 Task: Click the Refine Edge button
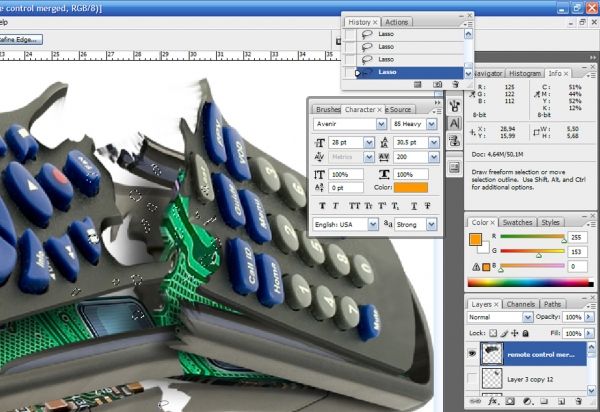click(21, 39)
